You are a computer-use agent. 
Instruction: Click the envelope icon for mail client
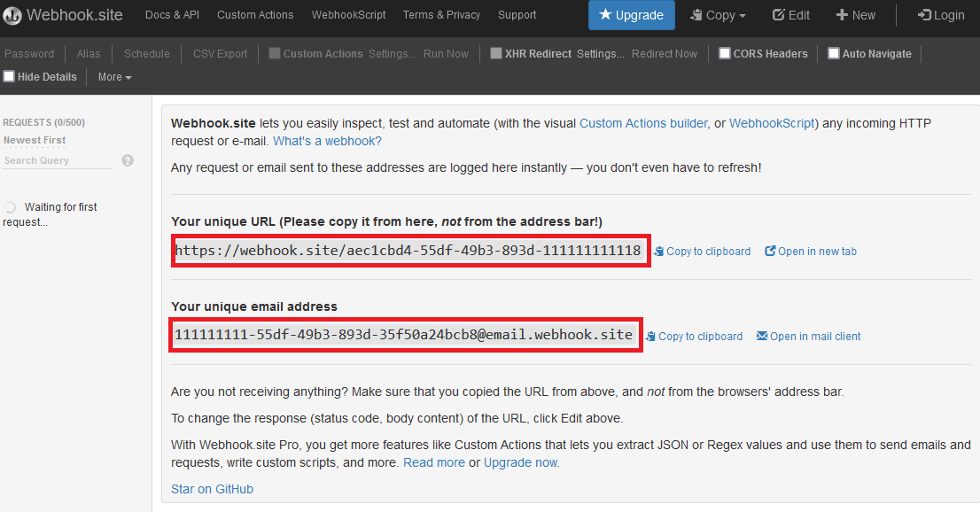coord(762,336)
